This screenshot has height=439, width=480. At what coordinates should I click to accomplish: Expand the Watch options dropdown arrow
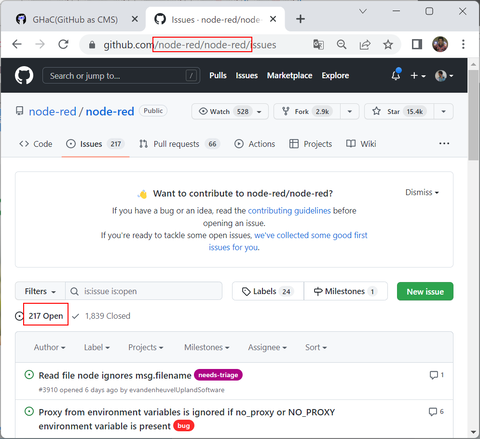(259, 112)
